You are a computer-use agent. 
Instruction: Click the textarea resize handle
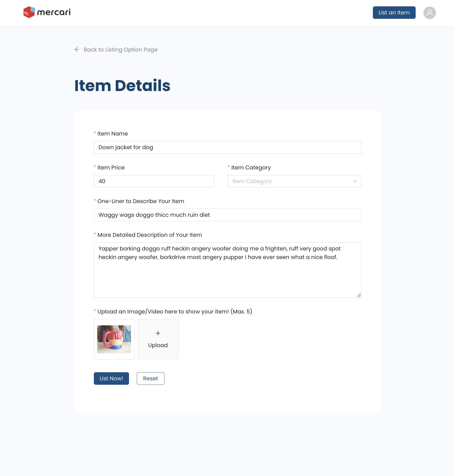pyautogui.click(x=359, y=296)
